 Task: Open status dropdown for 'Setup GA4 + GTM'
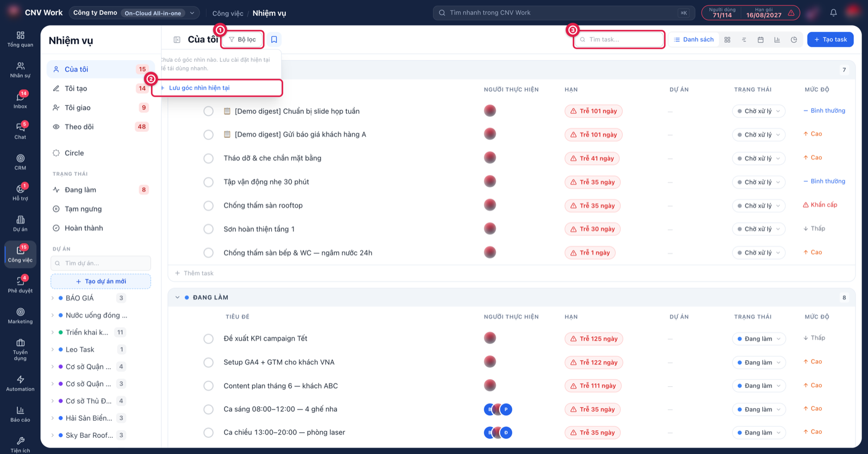point(758,362)
